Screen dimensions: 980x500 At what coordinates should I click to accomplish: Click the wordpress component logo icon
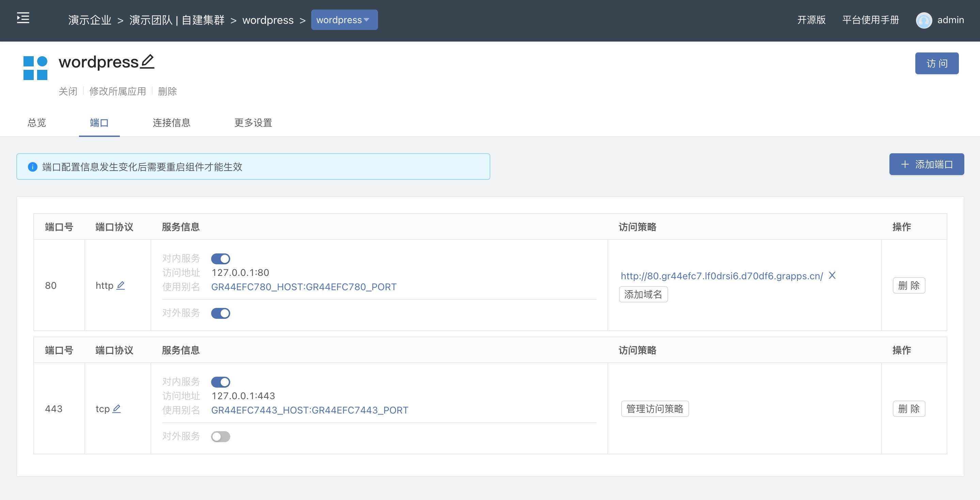coord(35,68)
